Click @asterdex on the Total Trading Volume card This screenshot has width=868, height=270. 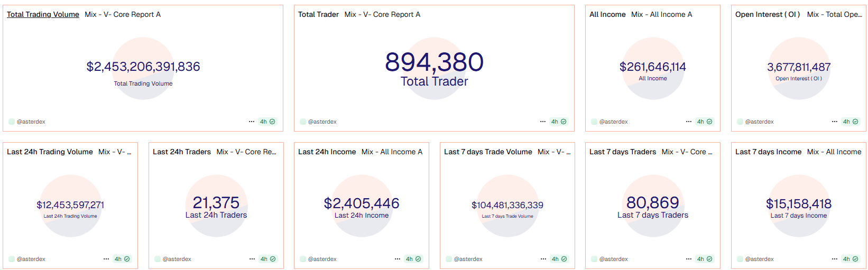[x=31, y=122]
